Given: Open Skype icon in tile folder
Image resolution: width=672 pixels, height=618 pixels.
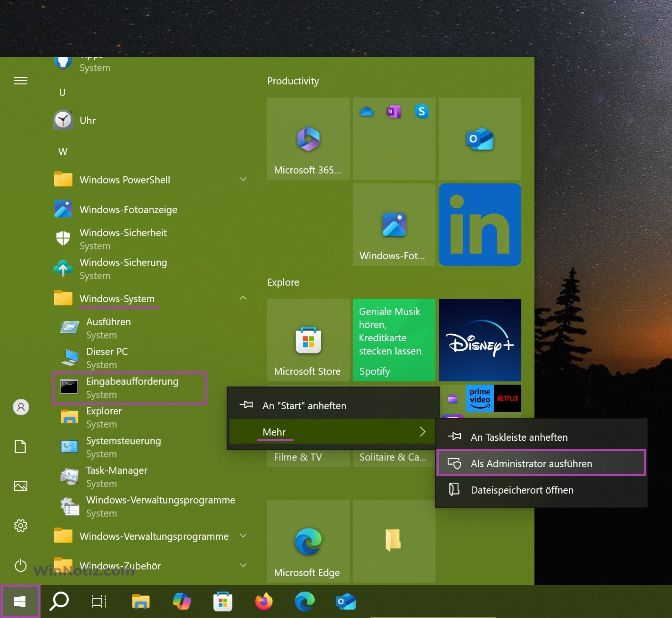Looking at the screenshot, I should click(x=422, y=112).
